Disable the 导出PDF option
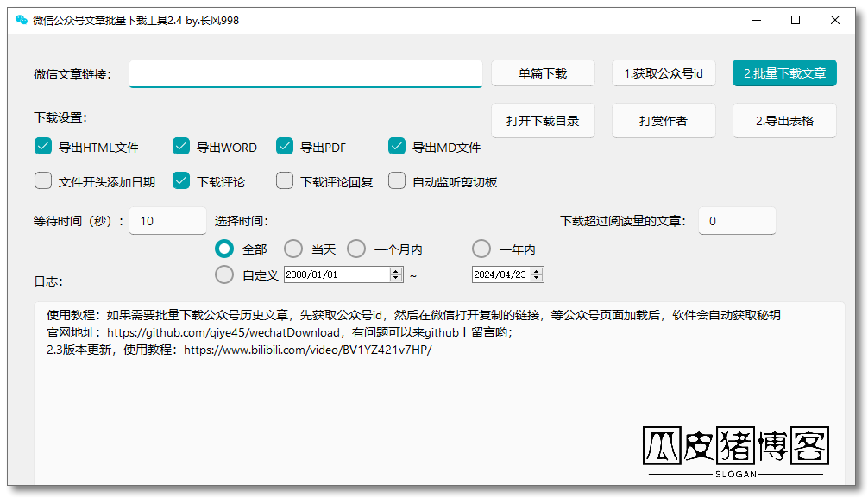Screen dimensions: 868x498 285,147
